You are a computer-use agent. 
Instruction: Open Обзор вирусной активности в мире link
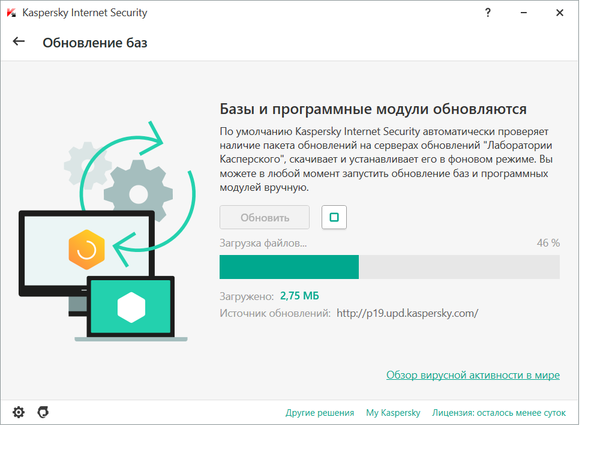click(x=473, y=375)
